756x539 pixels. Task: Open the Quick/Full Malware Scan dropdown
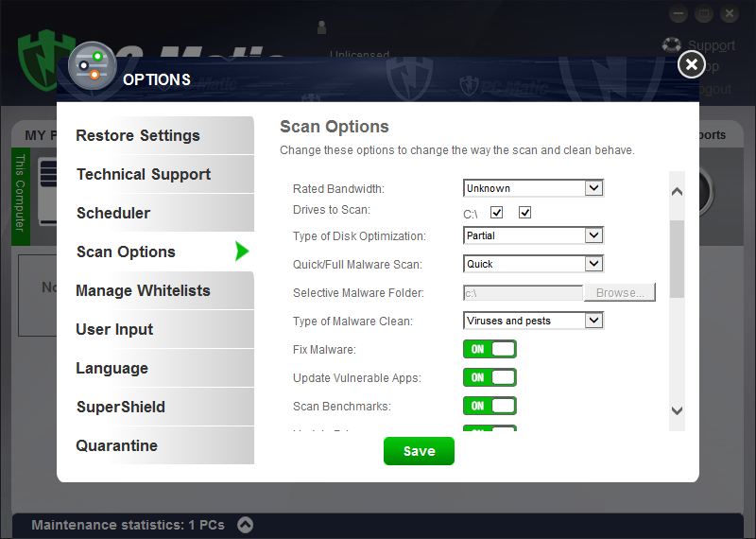[533, 264]
